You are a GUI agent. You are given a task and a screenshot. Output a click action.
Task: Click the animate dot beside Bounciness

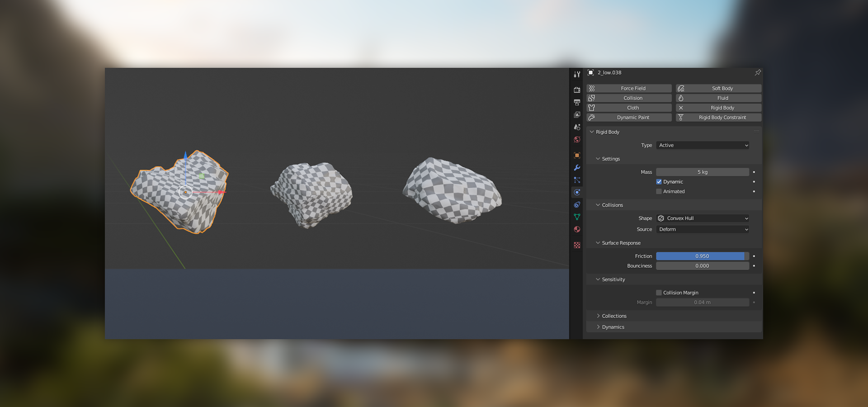[x=754, y=266]
